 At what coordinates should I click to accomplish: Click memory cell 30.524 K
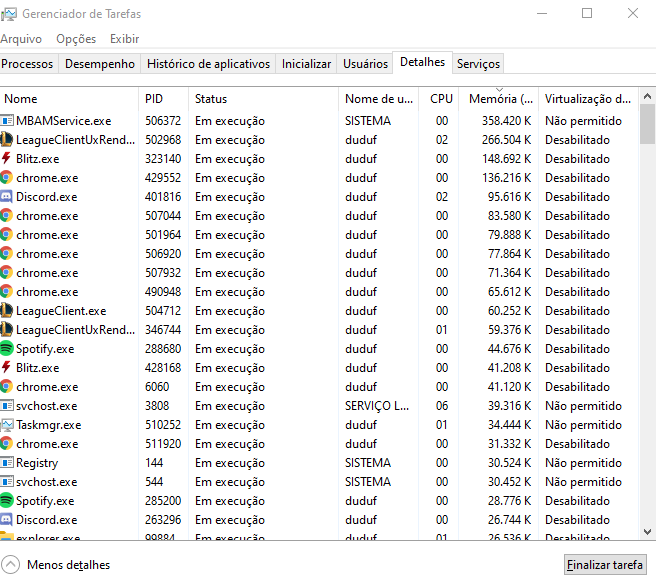509,463
